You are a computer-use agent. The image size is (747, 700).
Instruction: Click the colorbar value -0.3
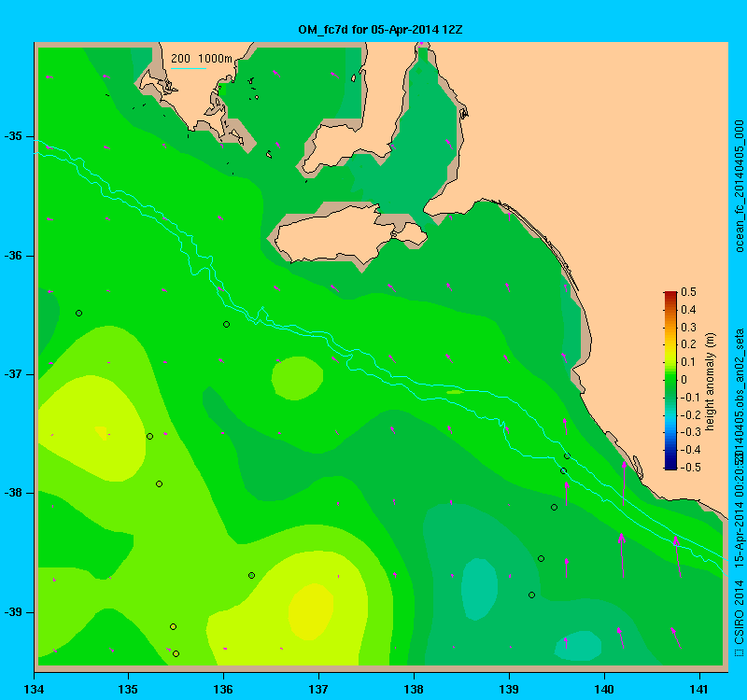[x=688, y=432]
